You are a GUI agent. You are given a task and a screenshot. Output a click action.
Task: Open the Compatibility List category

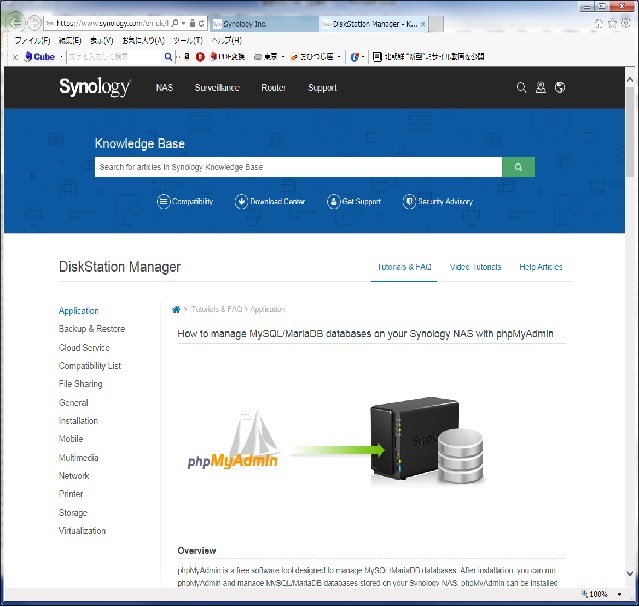(x=90, y=366)
